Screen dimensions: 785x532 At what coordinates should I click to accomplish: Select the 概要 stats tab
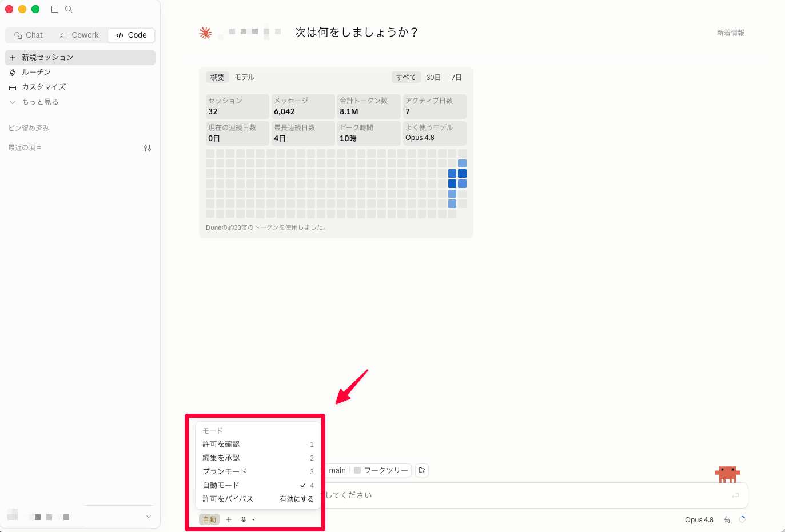point(217,77)
